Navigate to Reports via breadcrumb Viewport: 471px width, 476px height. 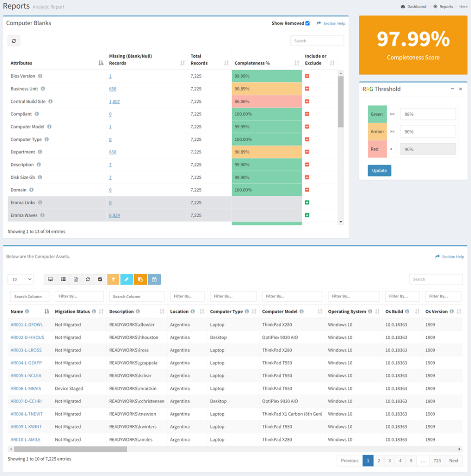[x=446, y=7]
